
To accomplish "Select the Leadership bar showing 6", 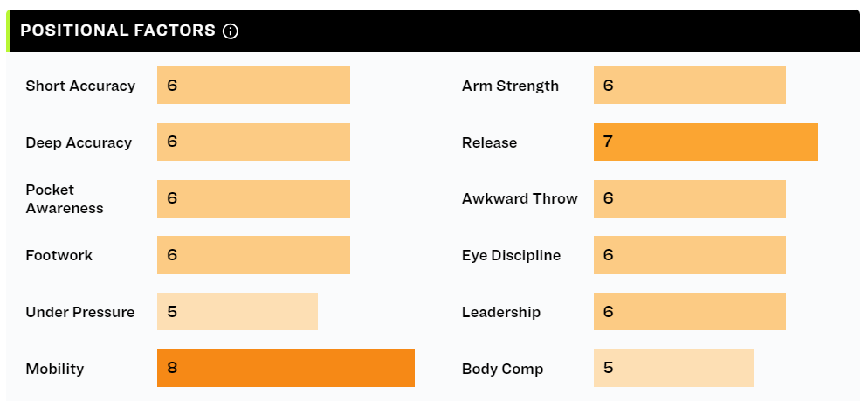I will point(690,311).
